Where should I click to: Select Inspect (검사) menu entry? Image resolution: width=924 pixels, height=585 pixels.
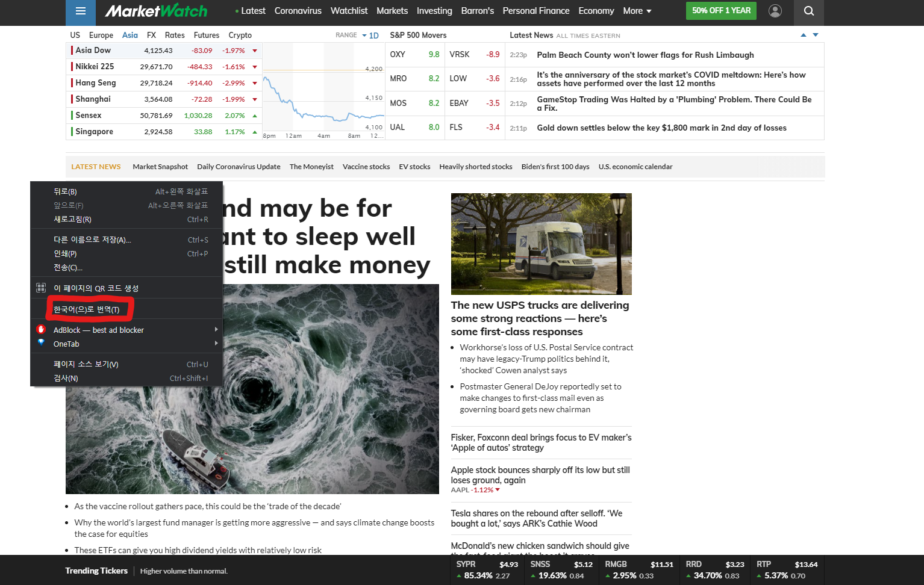click(126, 378)
